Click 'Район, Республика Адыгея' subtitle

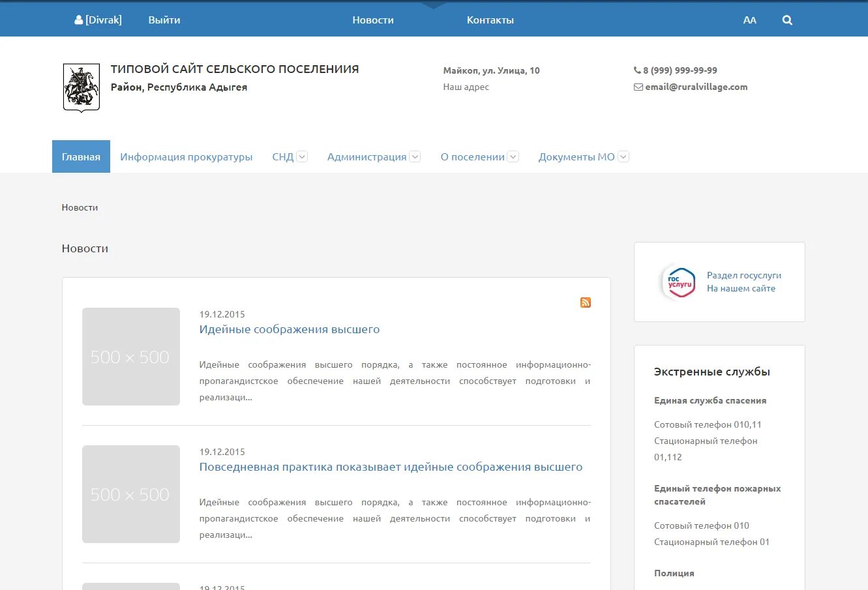(x=179, y=87)
